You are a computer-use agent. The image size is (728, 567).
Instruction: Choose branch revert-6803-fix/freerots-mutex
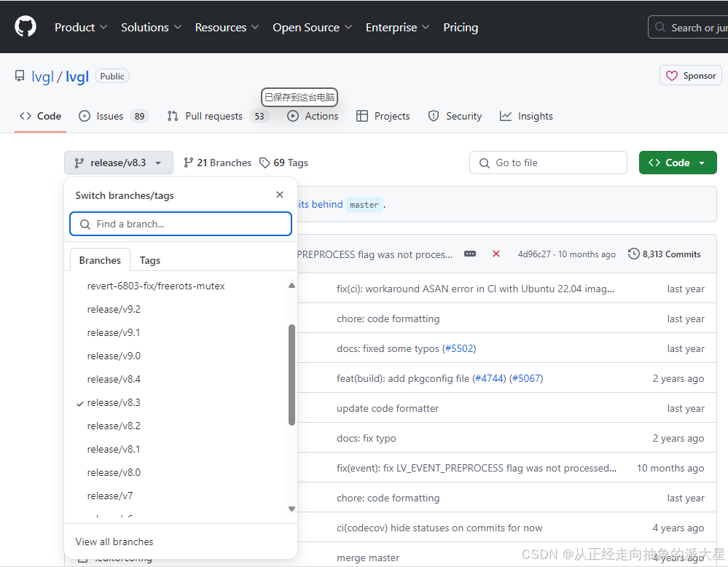click(156, 286)
